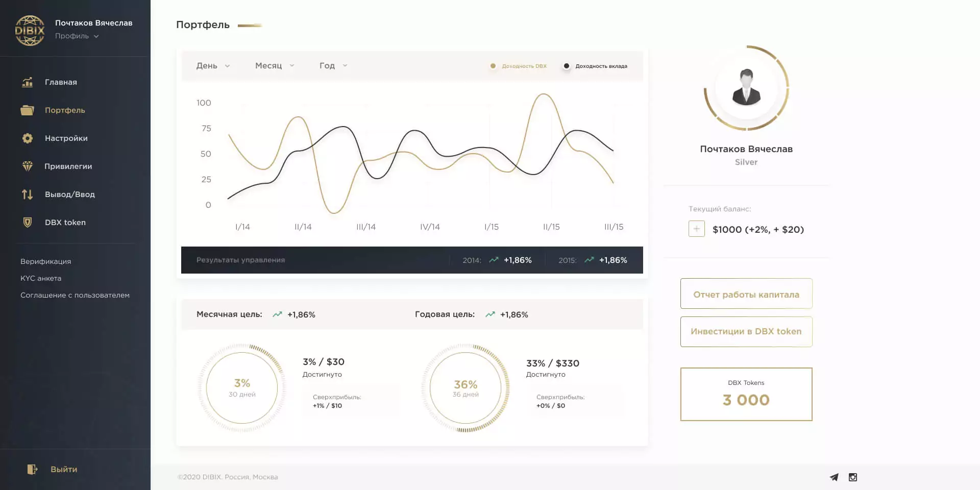Image resolution: width=980 pixels, height=490 pixels.
Task: Click the Годовая цель trend arrow icon
Action: pyautogui.click(x=490, y=314)
